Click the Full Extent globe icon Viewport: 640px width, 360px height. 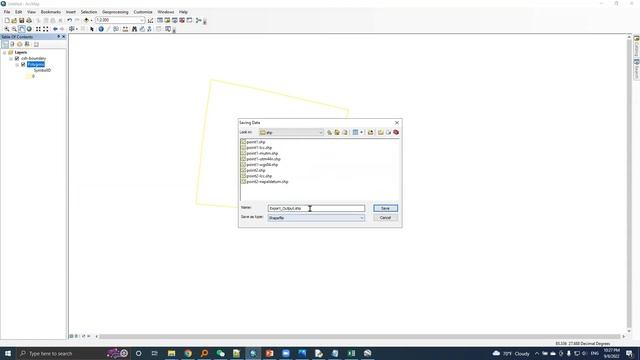coord(29,29)
